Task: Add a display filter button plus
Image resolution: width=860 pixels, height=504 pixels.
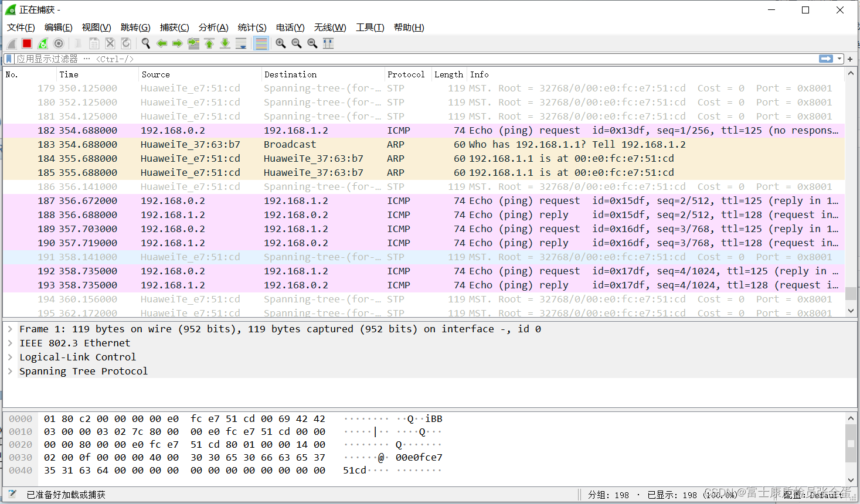Action: coord(850,59)
